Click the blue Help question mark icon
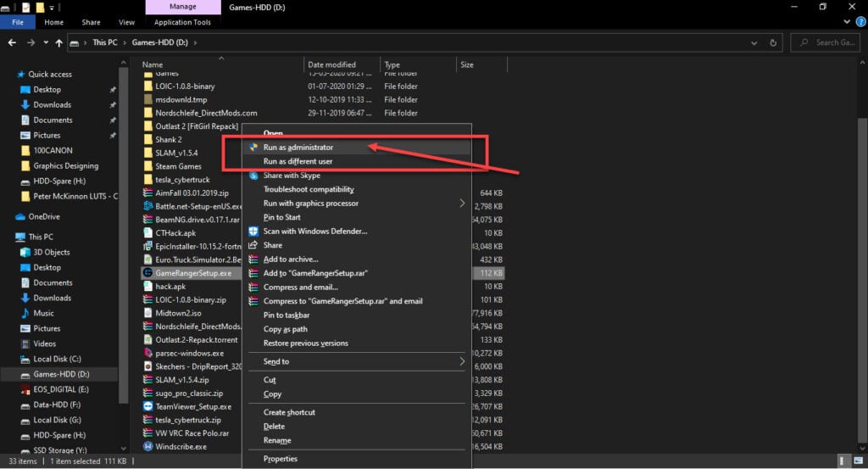Viewport: 868px width, 469px height. point(861,22)
